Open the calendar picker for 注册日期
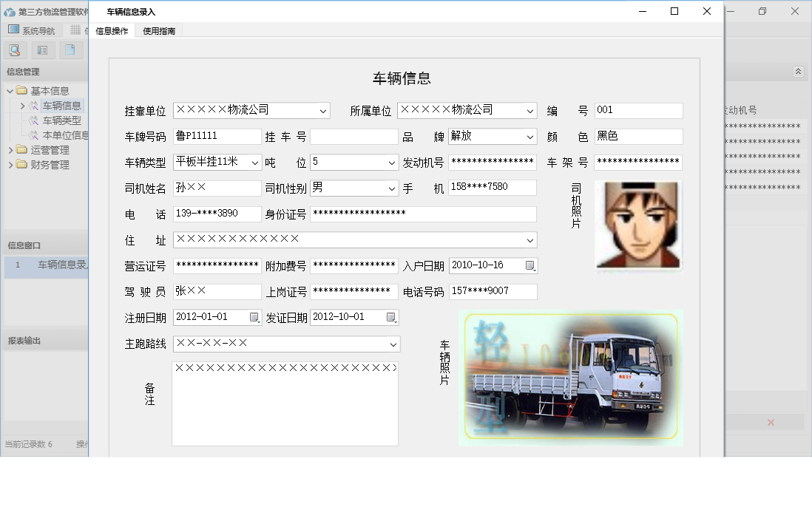The width and height of the screenshot is (812, 521). click(254, 318)
